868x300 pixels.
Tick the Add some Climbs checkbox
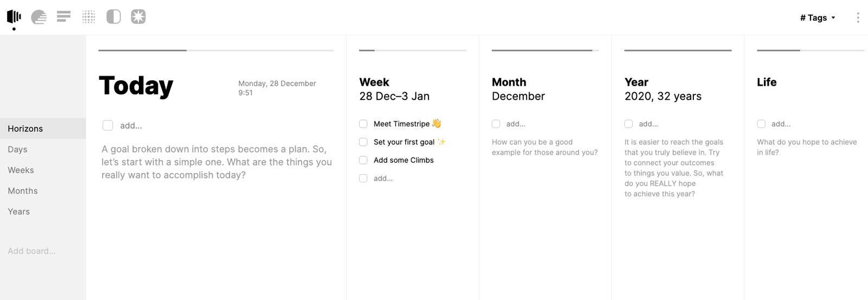[x=363, y=160]
